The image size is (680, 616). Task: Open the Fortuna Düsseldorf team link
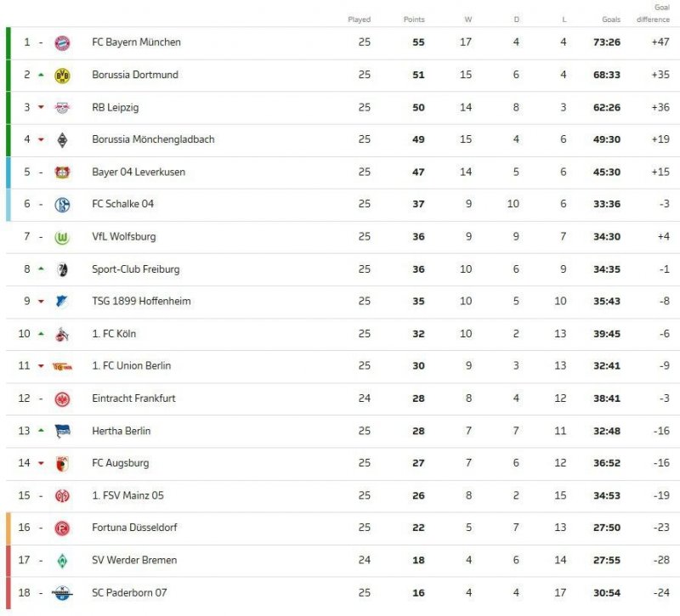[135, 528]
